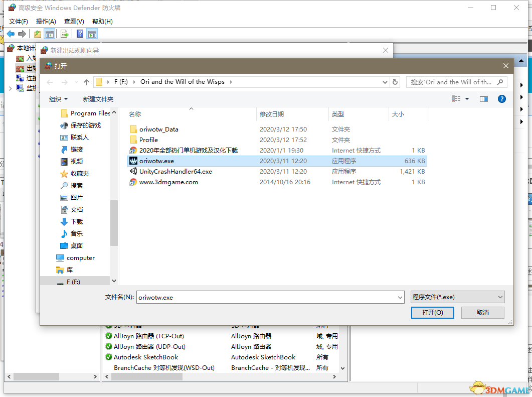Toggle the action pane icon in firewall toolbar
This screenshot has width=532, height=397.
(92, 34)
